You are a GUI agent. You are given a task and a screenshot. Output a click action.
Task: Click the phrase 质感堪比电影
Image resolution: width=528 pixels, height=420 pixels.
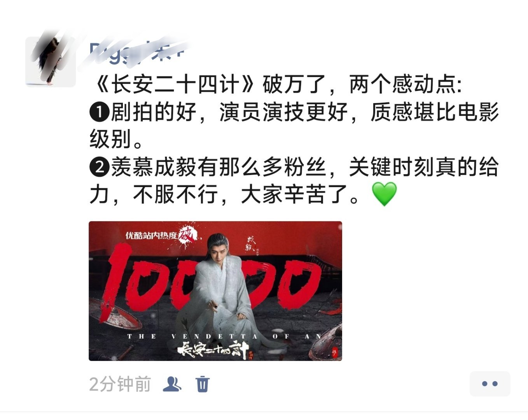point(434,112)
